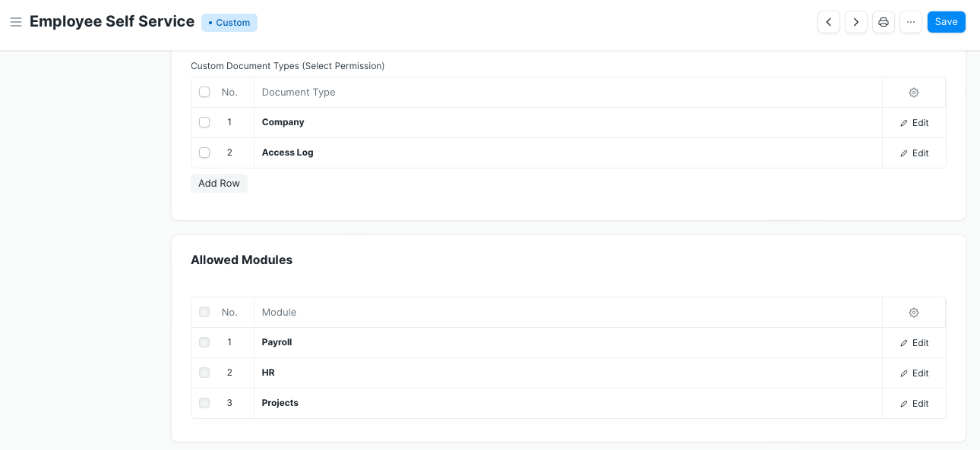Edit the HR module row
The width and height of the screenshot is (980, 450).
tap(915, 373)
